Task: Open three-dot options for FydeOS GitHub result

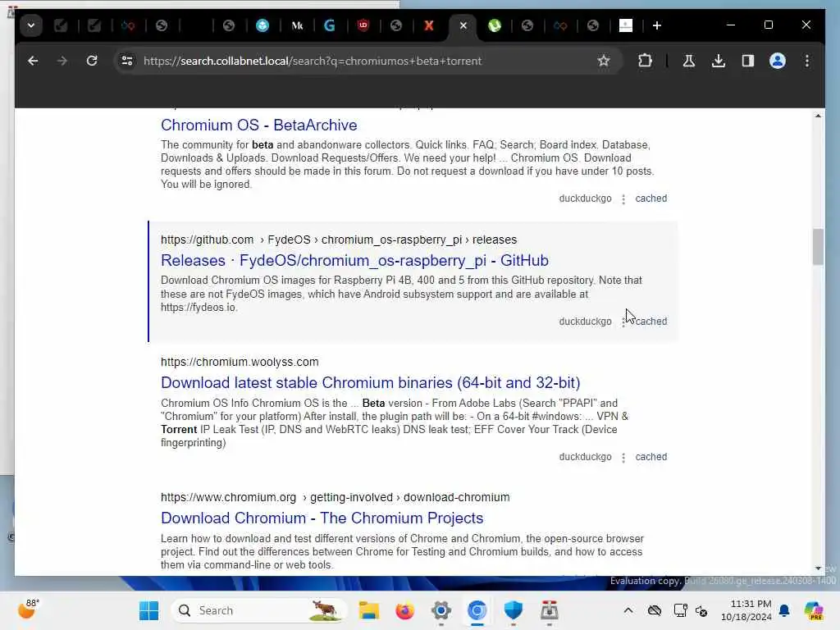Action: coord(623,322)
